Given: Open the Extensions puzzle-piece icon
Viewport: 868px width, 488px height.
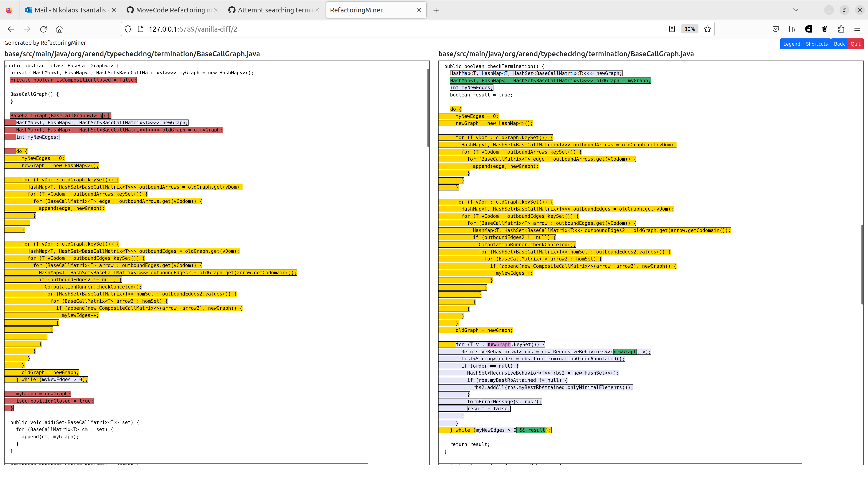Looking at the screenshot, I should 841,29.
